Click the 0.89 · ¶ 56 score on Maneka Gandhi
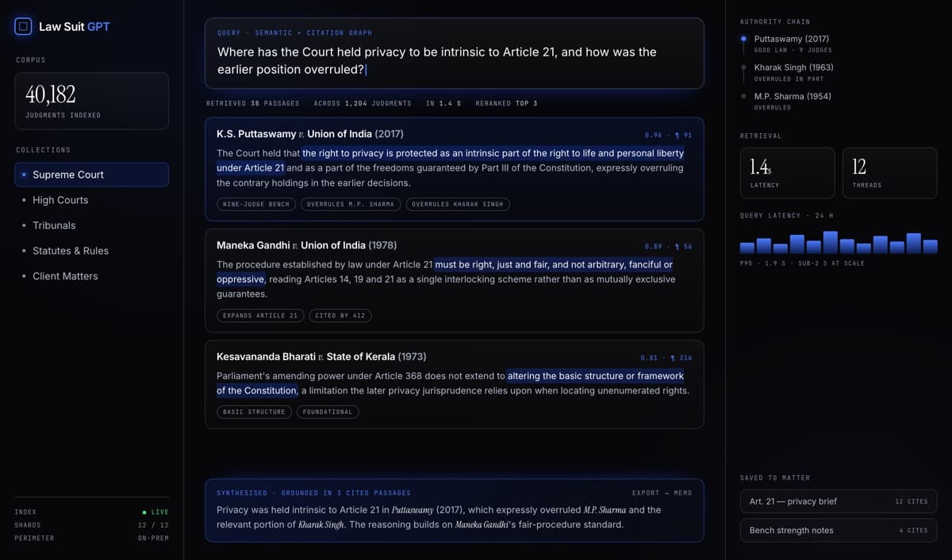Screen dimensions: 952x560 point(668,247)
